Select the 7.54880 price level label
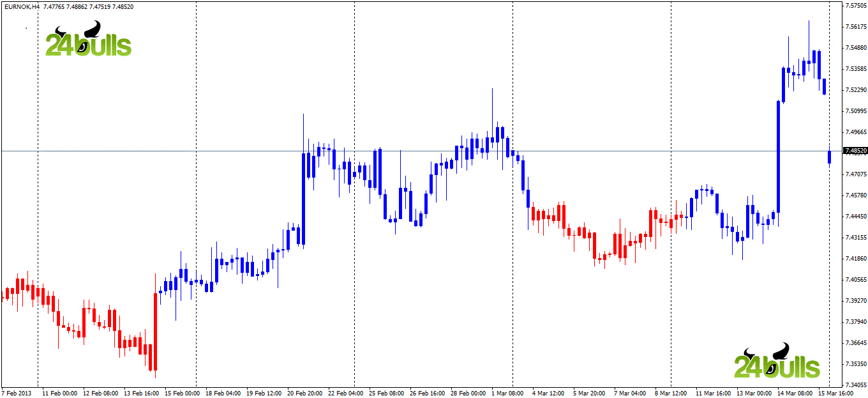 tap(857, 48)
